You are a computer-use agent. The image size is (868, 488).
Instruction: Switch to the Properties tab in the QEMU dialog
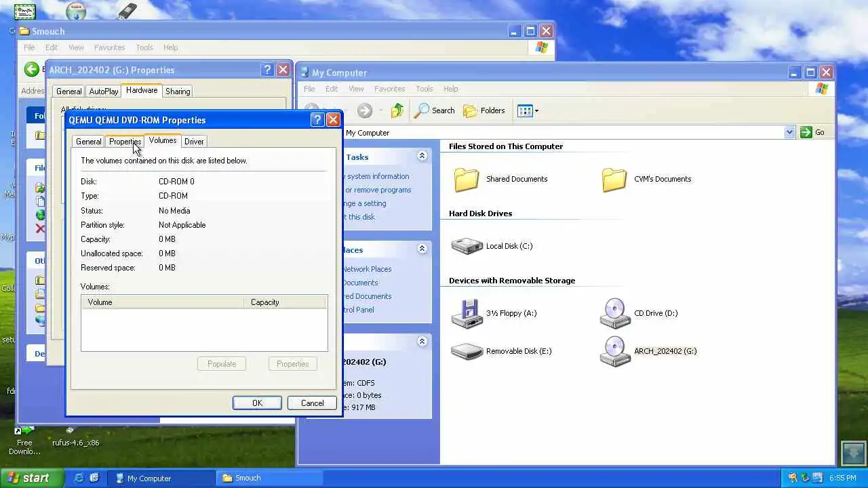(x=125, y=142)
